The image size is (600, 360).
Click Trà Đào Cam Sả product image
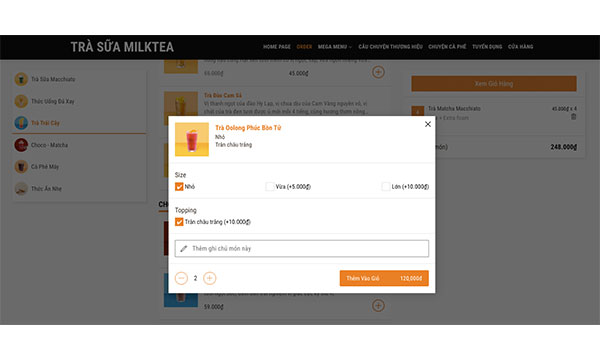pos(181,104)
